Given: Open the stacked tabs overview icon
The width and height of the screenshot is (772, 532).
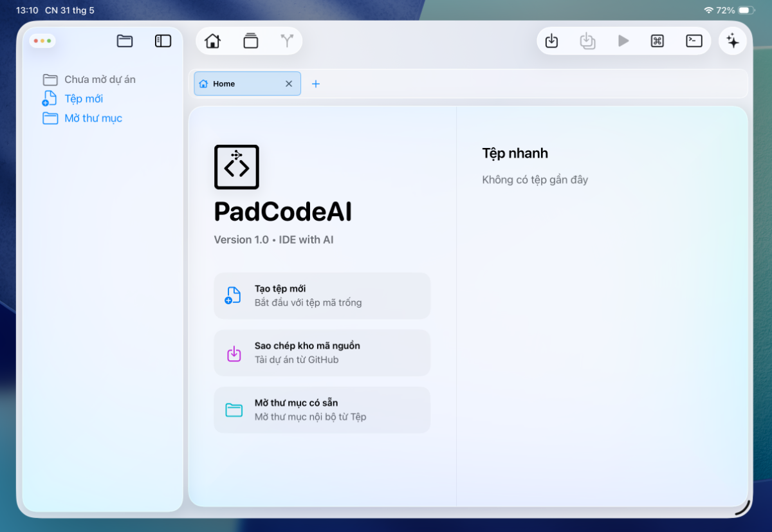Looking at the screenshot, I should (x=250, y=41).
